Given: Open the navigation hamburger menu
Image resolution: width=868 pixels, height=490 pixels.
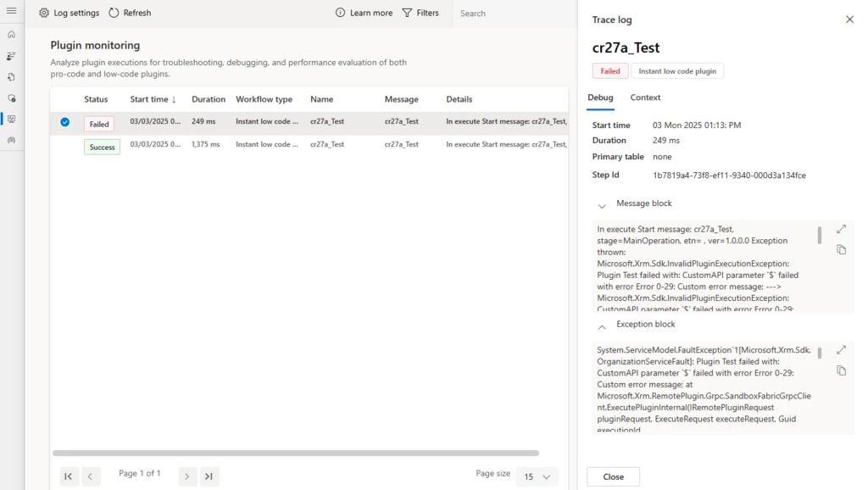Looking at the screenshot, I should point(11,11).
